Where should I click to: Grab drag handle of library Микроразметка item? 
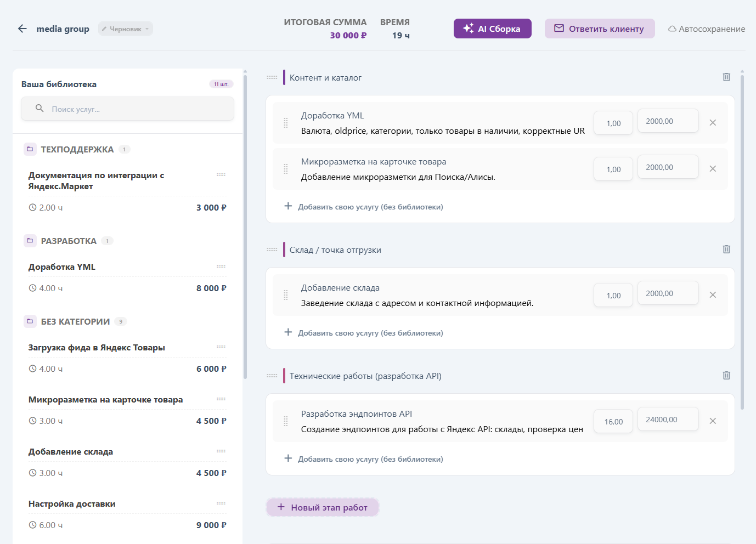221,399
